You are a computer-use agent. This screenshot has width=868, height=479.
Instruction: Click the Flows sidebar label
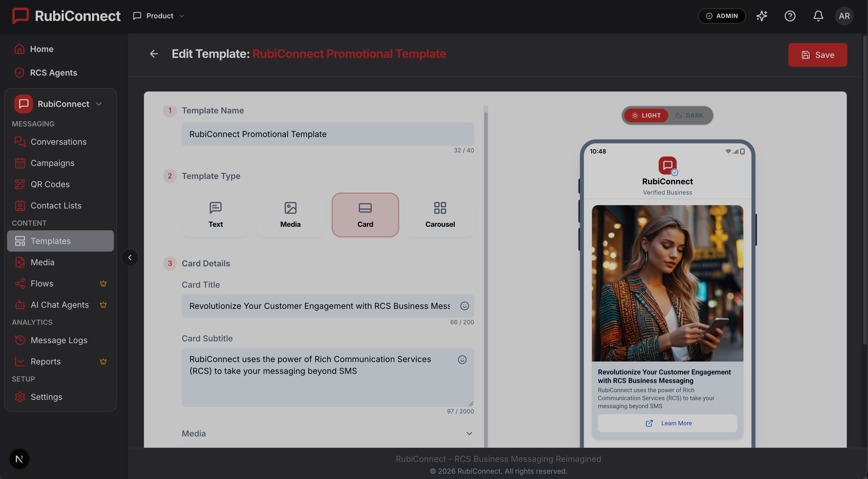(42, 283)
